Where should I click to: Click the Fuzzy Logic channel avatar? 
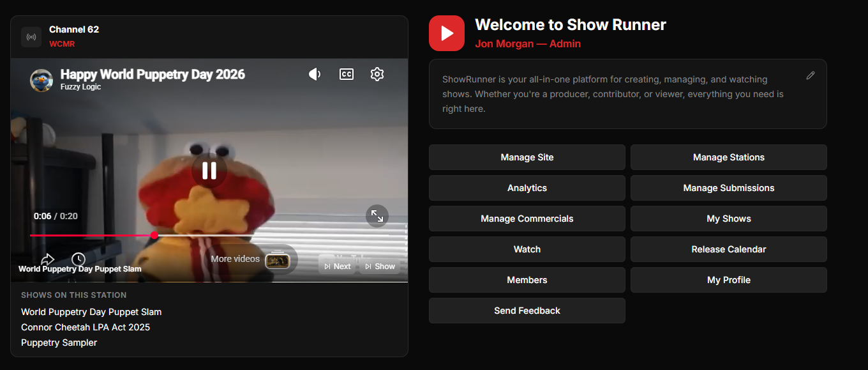tap(41, 80)
